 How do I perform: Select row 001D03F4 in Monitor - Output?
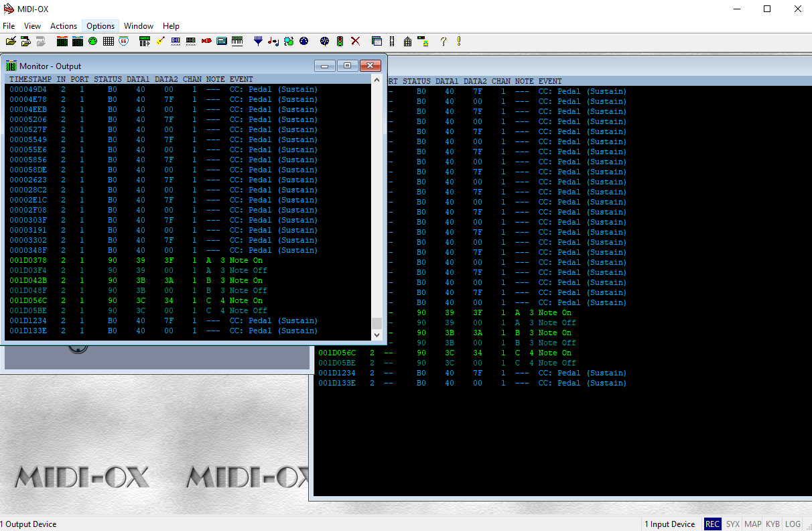click(188, 270)
